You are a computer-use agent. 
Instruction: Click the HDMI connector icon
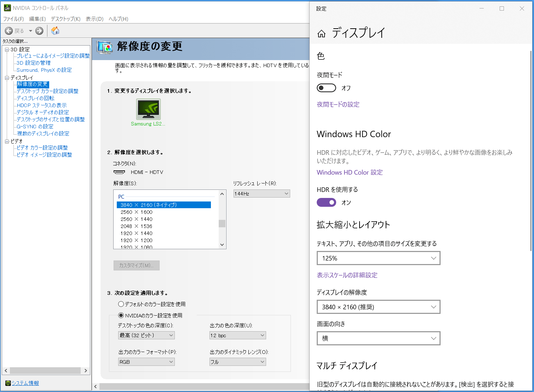(119, 172)
